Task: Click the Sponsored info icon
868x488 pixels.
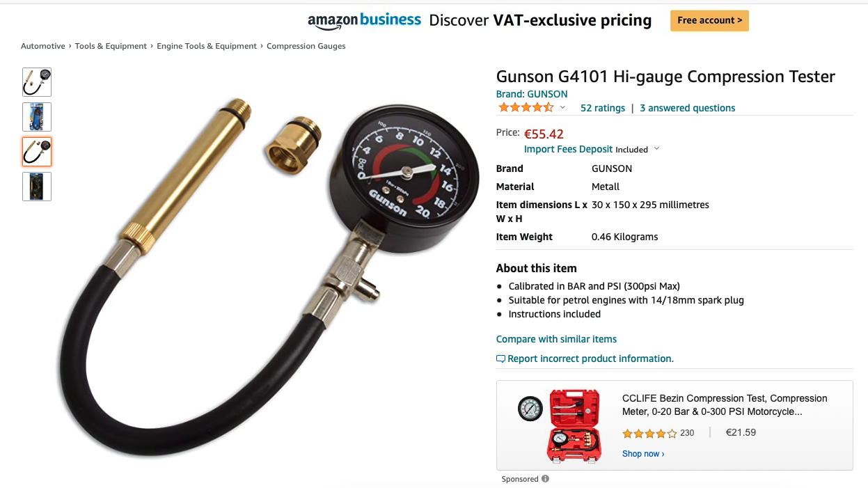Action: [x=545, y=479]
